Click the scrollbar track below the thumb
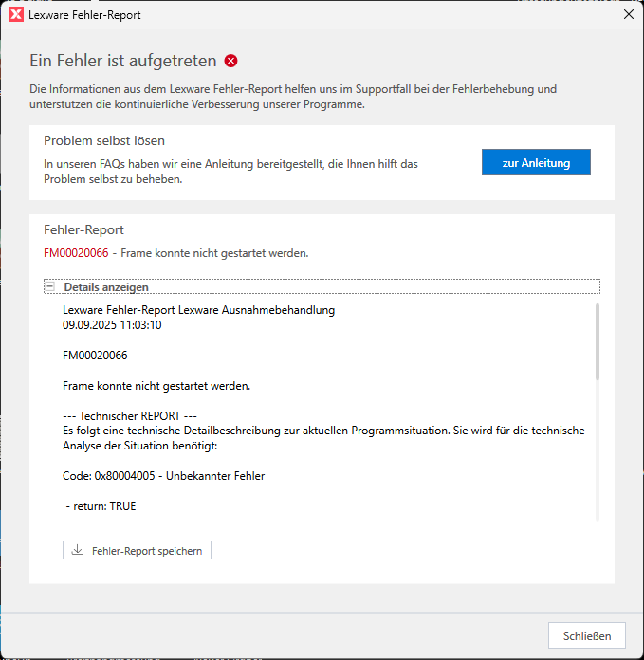This screenshot has height=660, width=644. pos(598,455)
